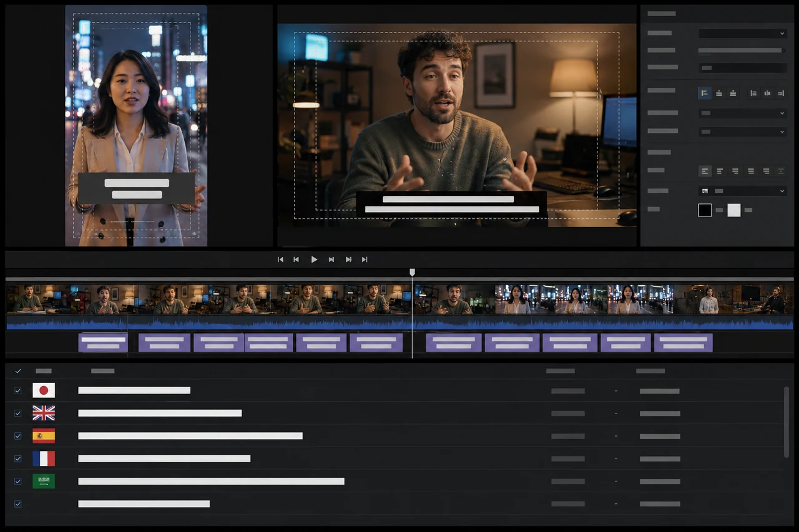Click the United Kingdom flag icon
This screenshot has width=799, height=532.
coord(44,413)
